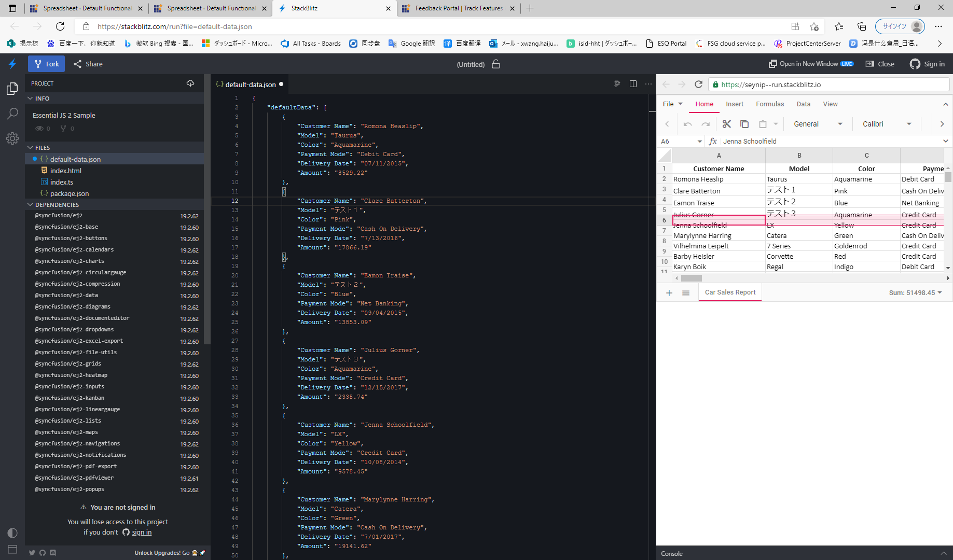Image resolution: width=953 pixels, height=560 pixels.
Task: Toggle the light/dark theme icon
Action: pyautogui.click(x=12, y=533)
